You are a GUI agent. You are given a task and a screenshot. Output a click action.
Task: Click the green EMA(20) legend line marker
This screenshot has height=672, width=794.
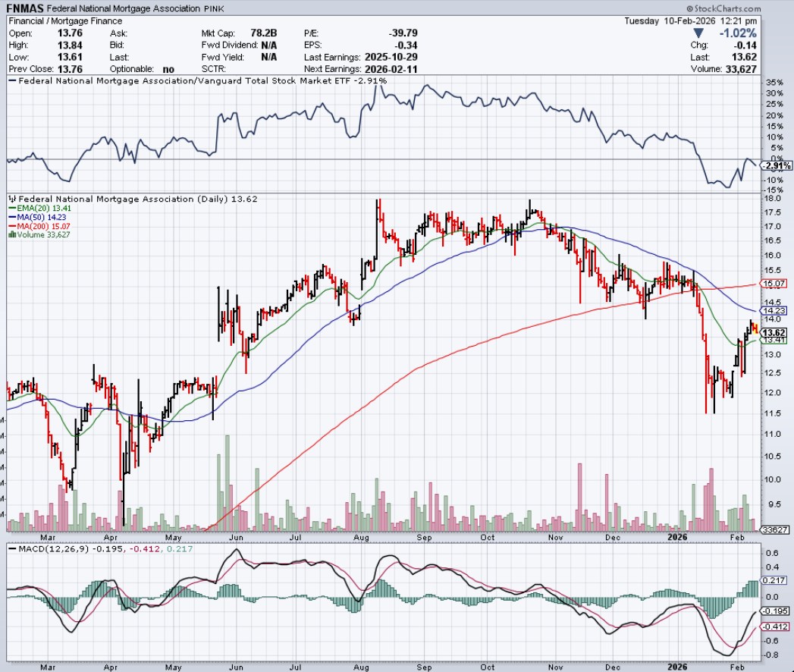pos(11,208)
